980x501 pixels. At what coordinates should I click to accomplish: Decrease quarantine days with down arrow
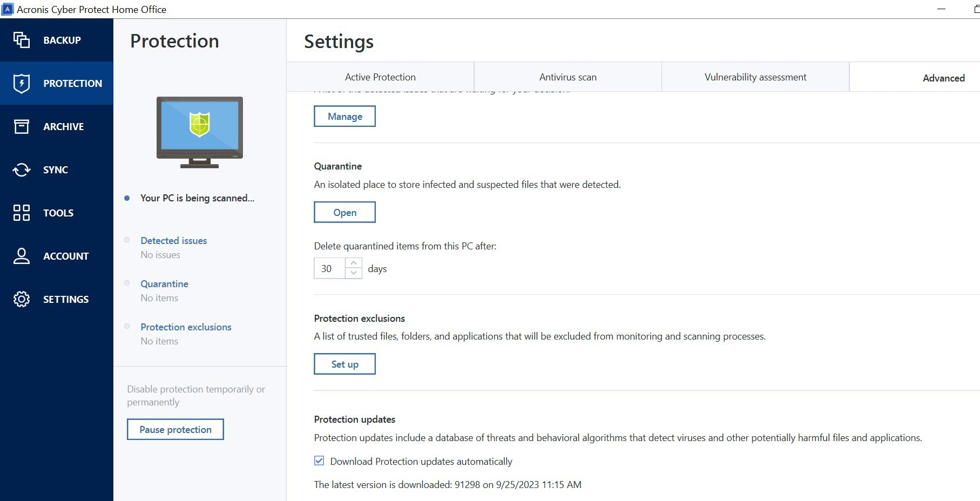353,273
